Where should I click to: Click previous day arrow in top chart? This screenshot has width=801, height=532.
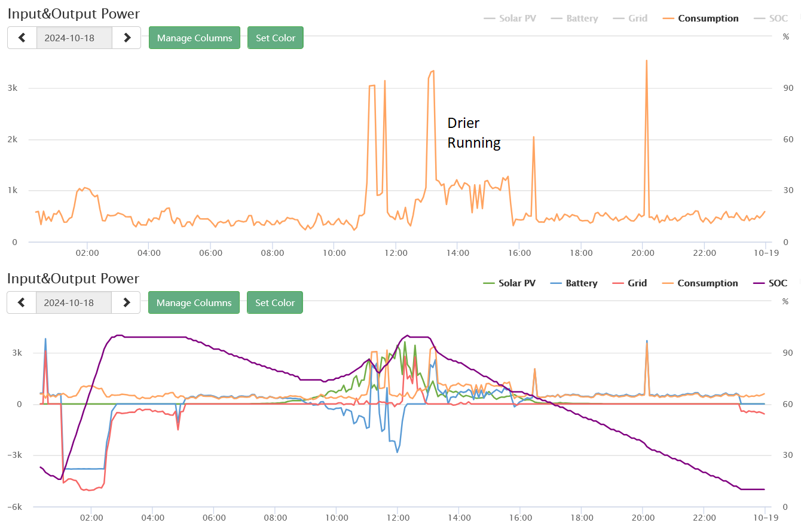click(x=22, y=38)
